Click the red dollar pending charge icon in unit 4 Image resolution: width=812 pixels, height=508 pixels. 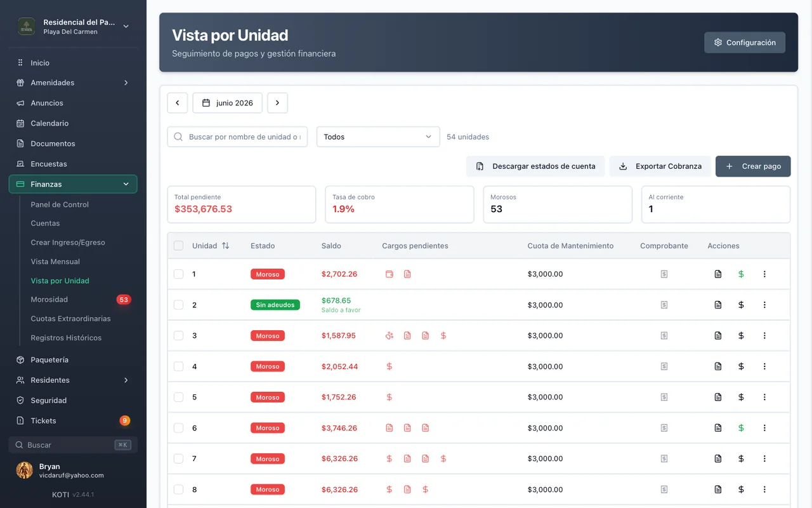tap(390, 366)
